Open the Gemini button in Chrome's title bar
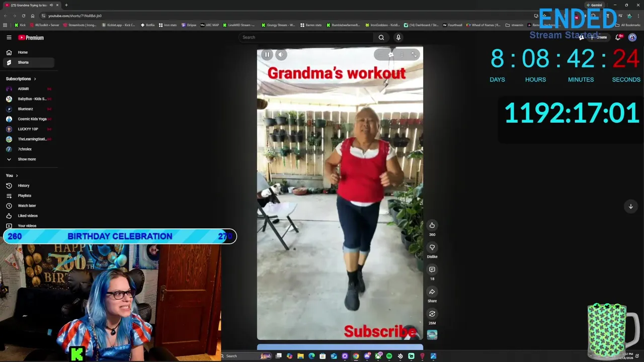 coord(594,5)
